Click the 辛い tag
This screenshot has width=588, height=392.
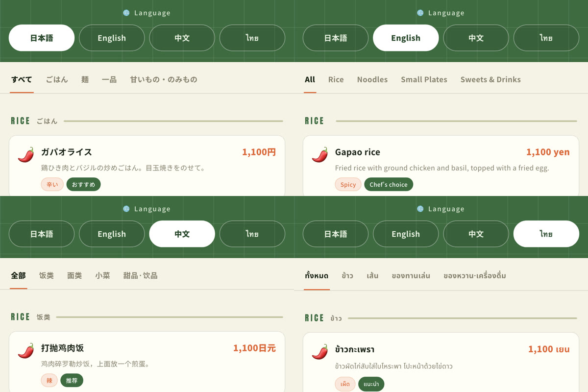click(52, 184)
